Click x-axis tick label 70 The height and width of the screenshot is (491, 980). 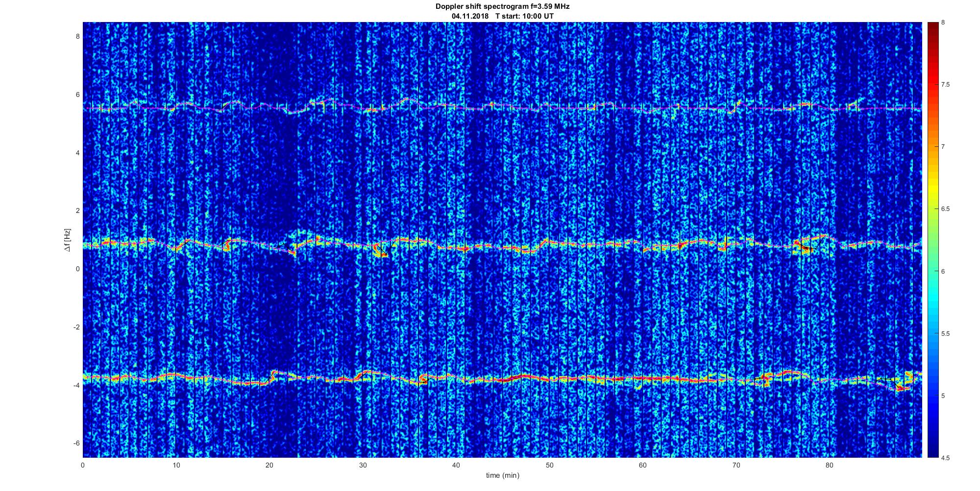coord(736,465)
